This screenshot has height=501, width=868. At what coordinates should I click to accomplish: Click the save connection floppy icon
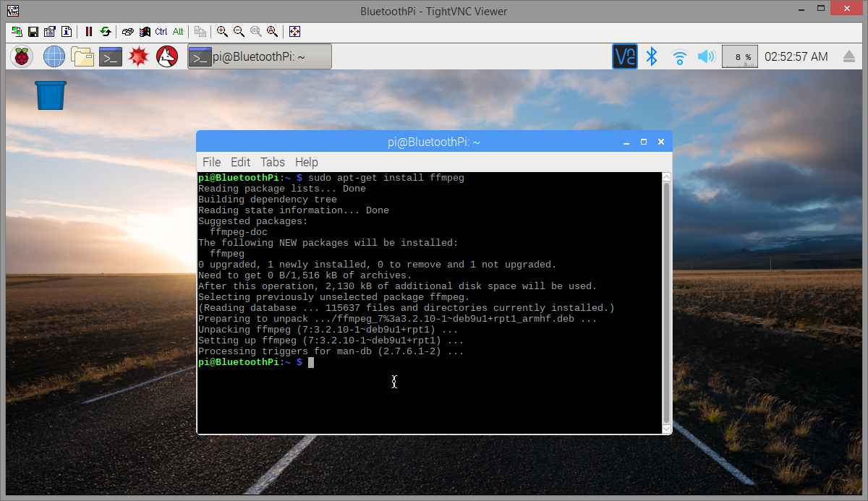[x=33, y=32]
